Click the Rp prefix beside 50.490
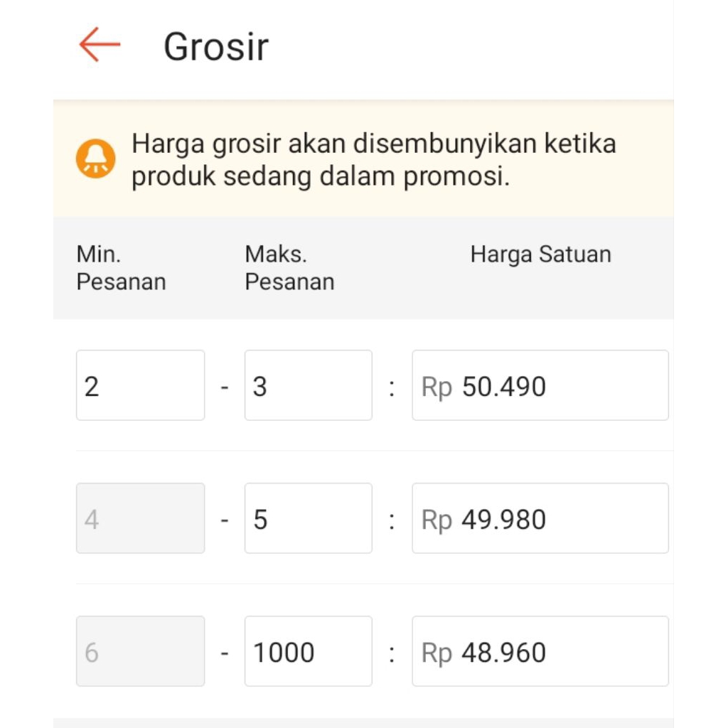Screen dimensions: 728x728 click(437, 387)
